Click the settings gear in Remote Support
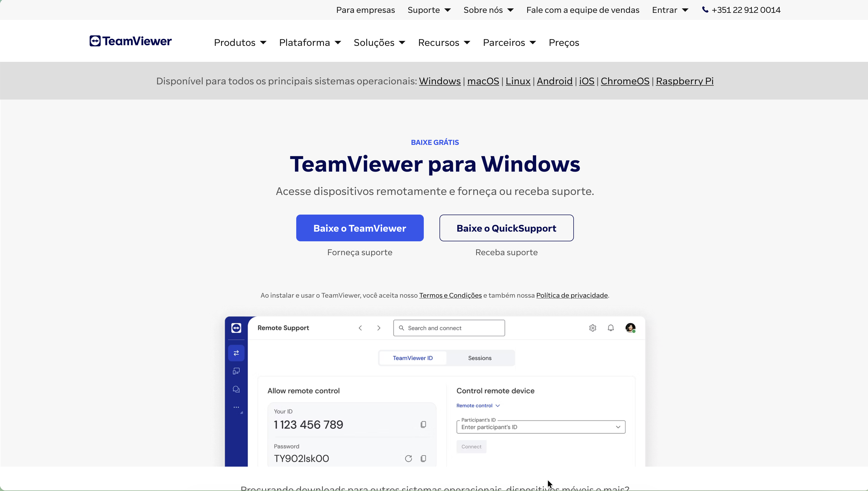 (x=593, y=328)
